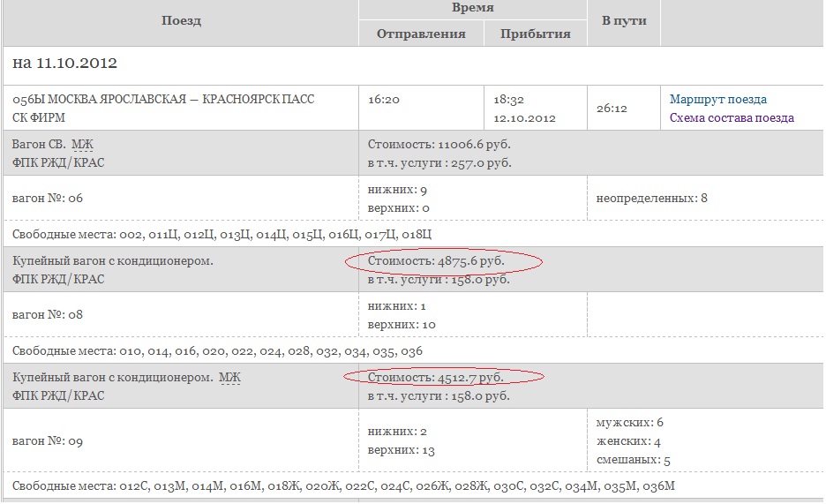
Task: Select the Поезд column header
Action: click(181, 20)
